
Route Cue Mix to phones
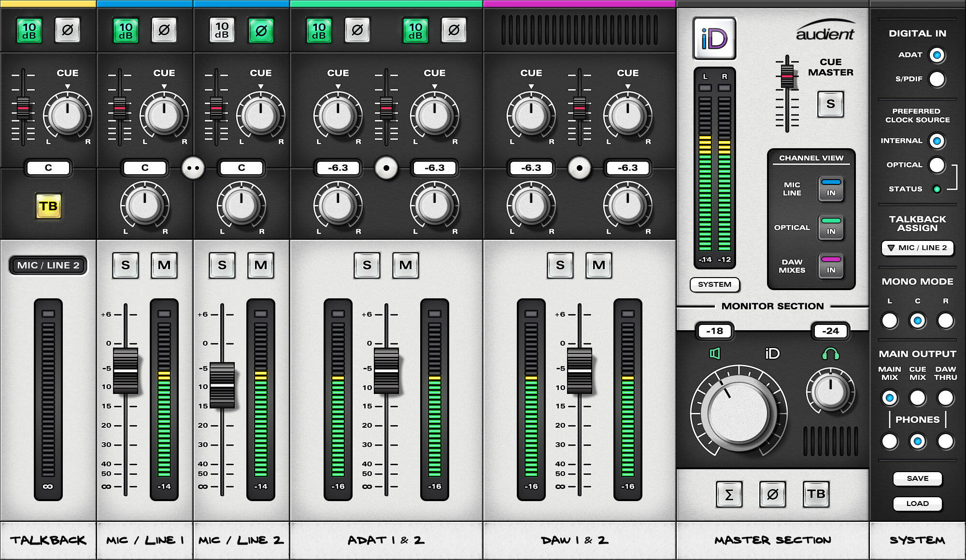click(918, 441)
